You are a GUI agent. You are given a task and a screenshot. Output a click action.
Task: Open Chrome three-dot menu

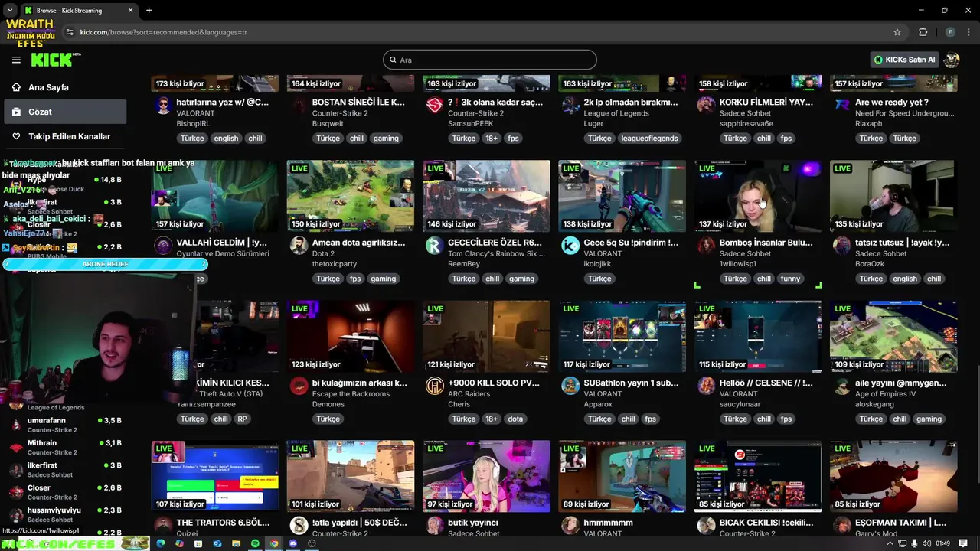pyautogui.click(x=969, y=32)
